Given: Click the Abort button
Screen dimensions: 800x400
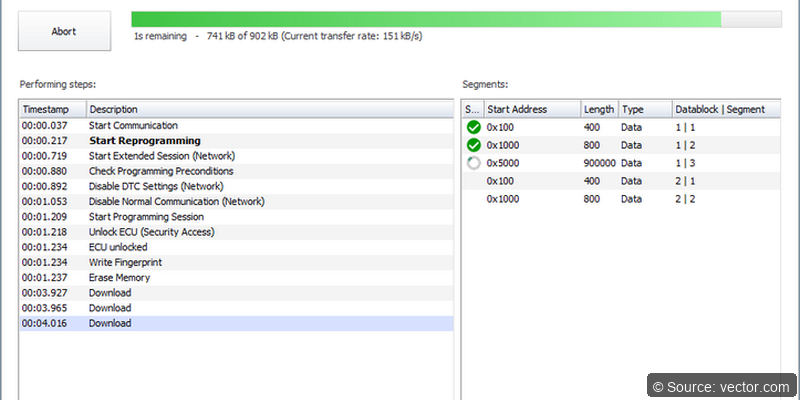Looking at the screenshot, I should coord(64,31).
